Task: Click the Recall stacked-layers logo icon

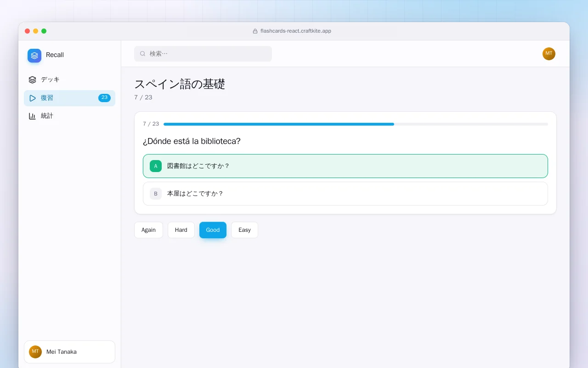Action: point(34,56)
